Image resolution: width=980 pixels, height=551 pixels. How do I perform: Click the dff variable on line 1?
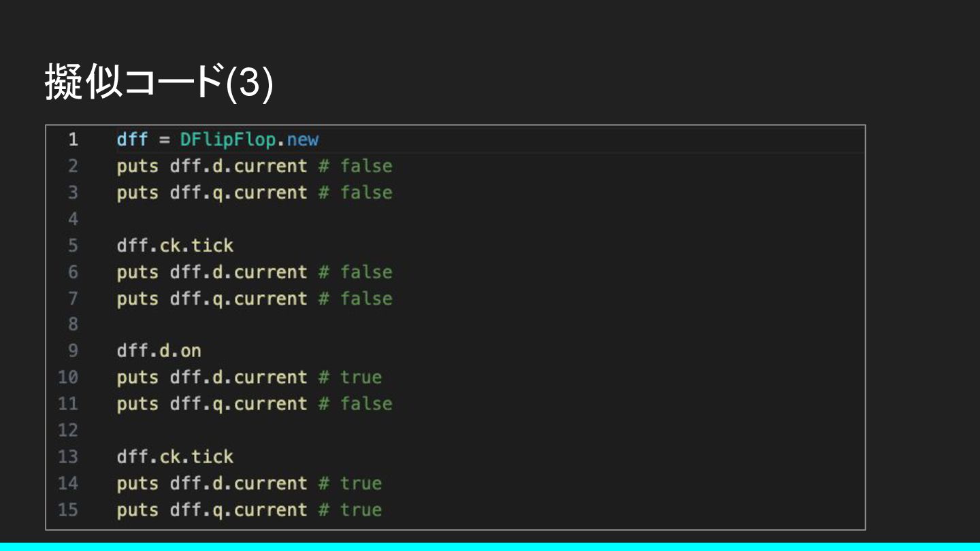pos(132,140)
